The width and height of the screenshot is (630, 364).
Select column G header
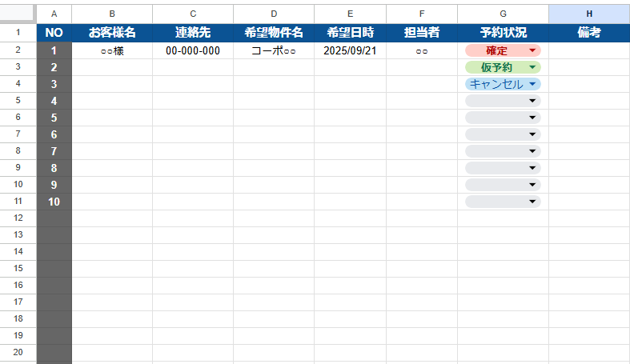point(503,14)
